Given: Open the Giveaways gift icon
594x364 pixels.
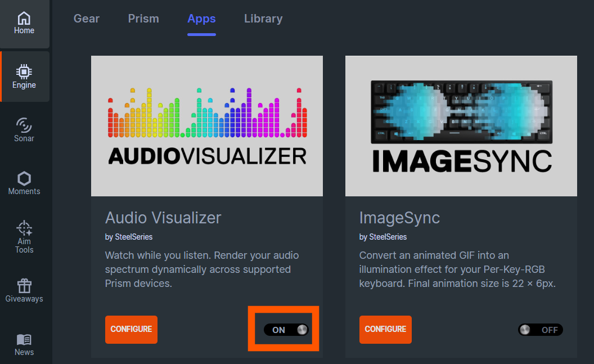Looking at the screenshot, I should [24, 286].
